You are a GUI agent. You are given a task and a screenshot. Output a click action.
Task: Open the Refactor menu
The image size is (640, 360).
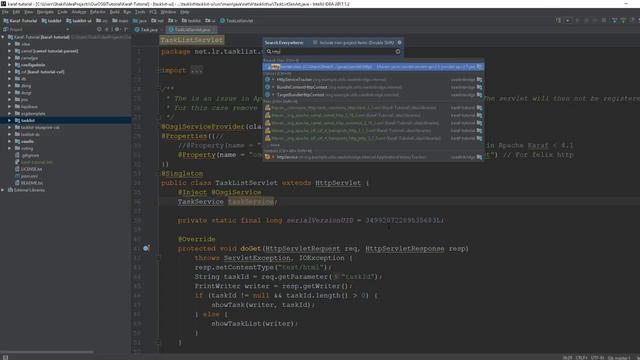click(98, 12)
